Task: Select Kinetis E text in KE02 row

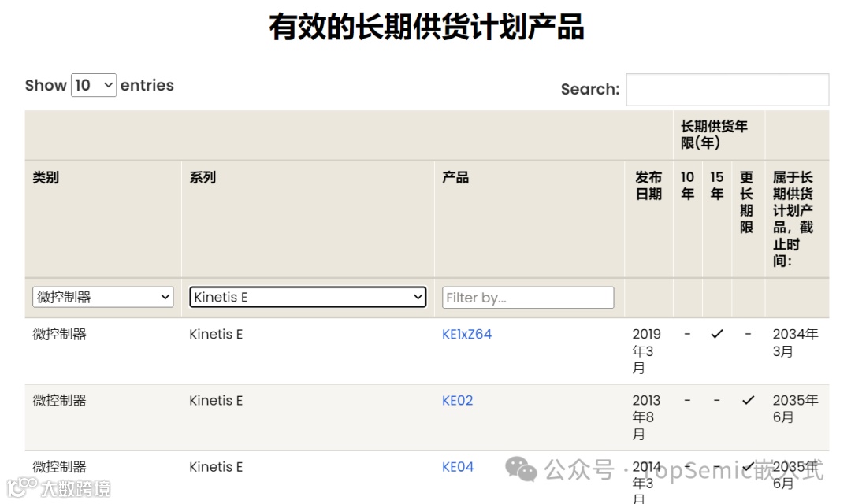Action: click(x=216, y=400)
